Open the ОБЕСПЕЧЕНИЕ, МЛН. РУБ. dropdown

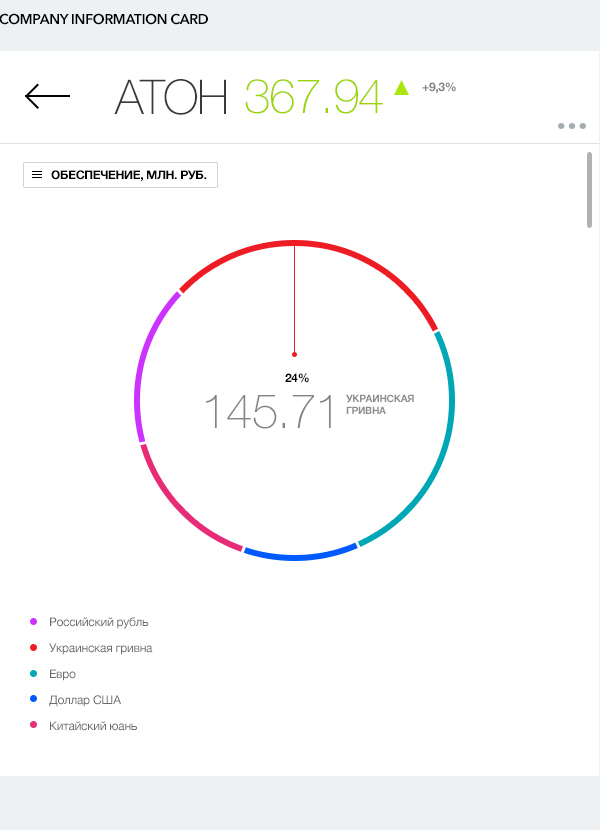point(120,175)
